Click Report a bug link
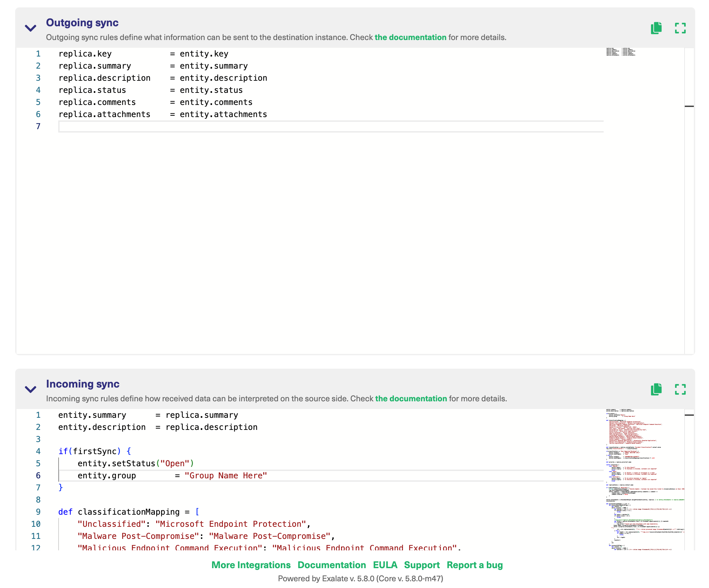Viewport: 709px width, 588px height. (474, 565)
